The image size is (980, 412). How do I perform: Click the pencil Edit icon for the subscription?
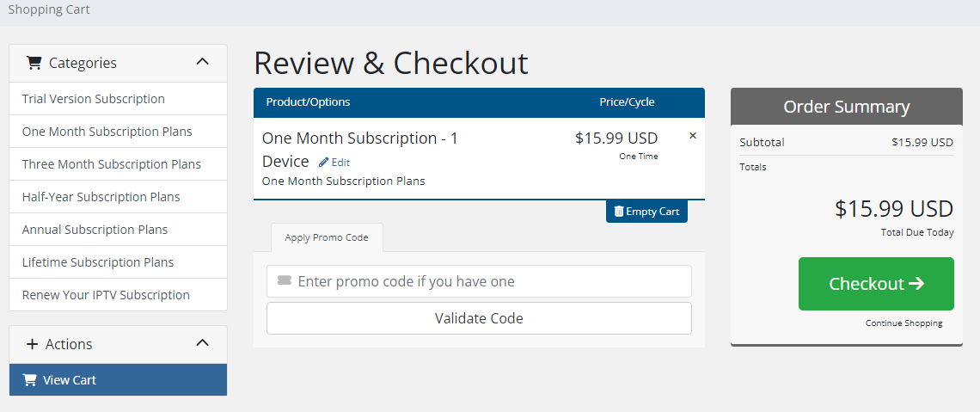[x=324, y=162]
